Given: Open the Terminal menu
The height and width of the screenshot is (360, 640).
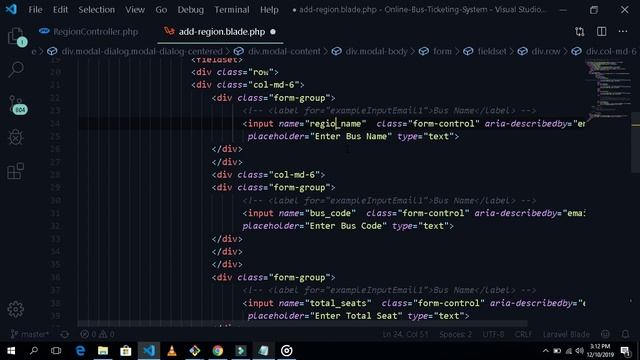Looking at the screenshot, I should [x=231, y=9].
